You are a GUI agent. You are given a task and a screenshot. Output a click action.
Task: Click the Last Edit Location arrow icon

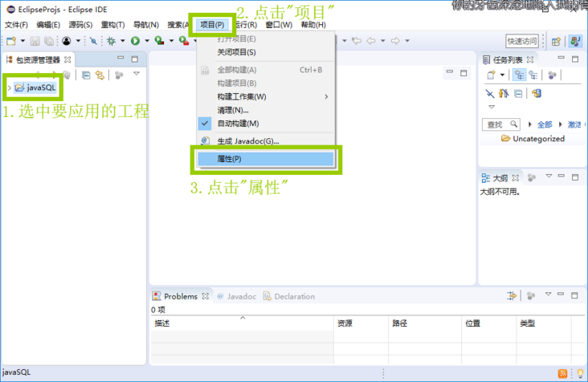pyautogui.click(x=357, y=40)
